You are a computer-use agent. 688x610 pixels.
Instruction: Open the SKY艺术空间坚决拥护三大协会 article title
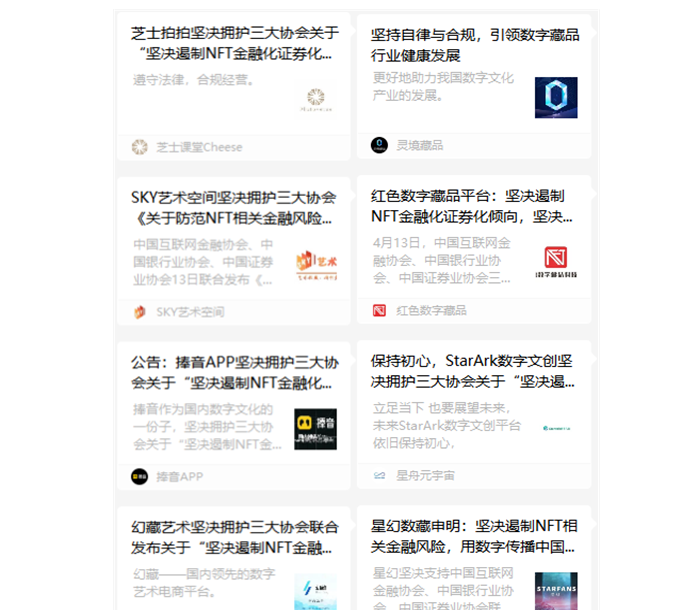pos(234,206)
